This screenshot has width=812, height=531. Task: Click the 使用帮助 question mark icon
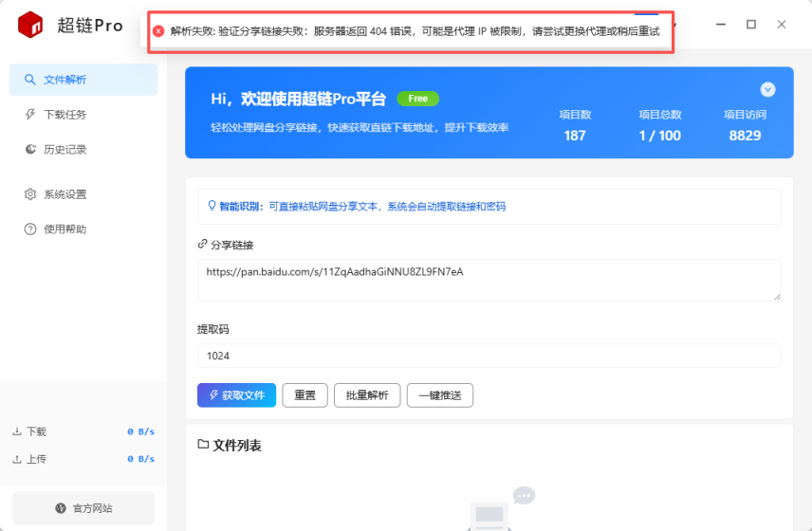pos(31,229)
